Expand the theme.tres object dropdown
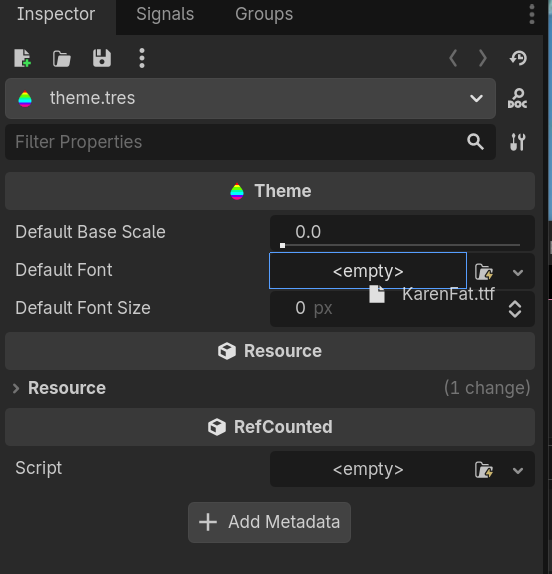 (x=476, y=98)
